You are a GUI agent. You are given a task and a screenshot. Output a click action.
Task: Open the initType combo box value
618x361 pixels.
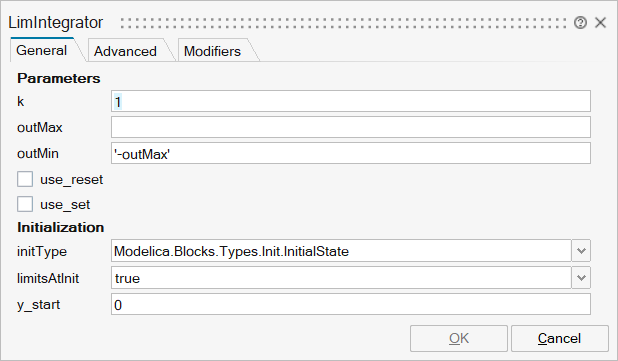tap(341, 251)
